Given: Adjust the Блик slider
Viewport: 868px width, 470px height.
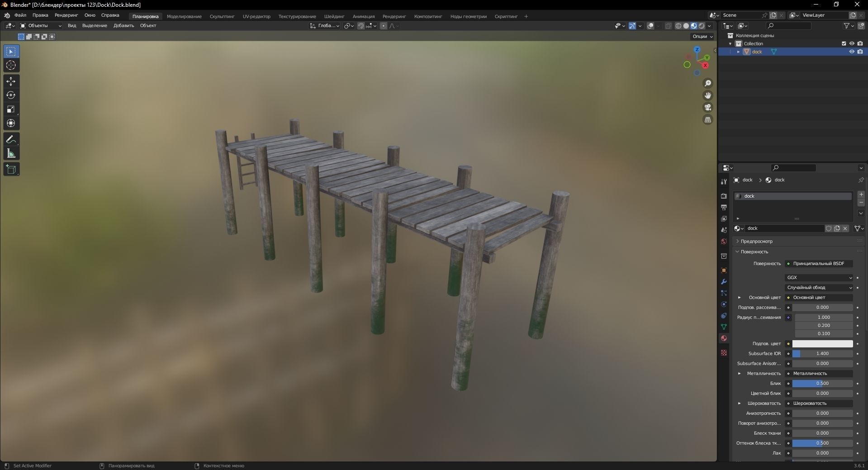Looking at the screenshot, I should tap(822, 384).
